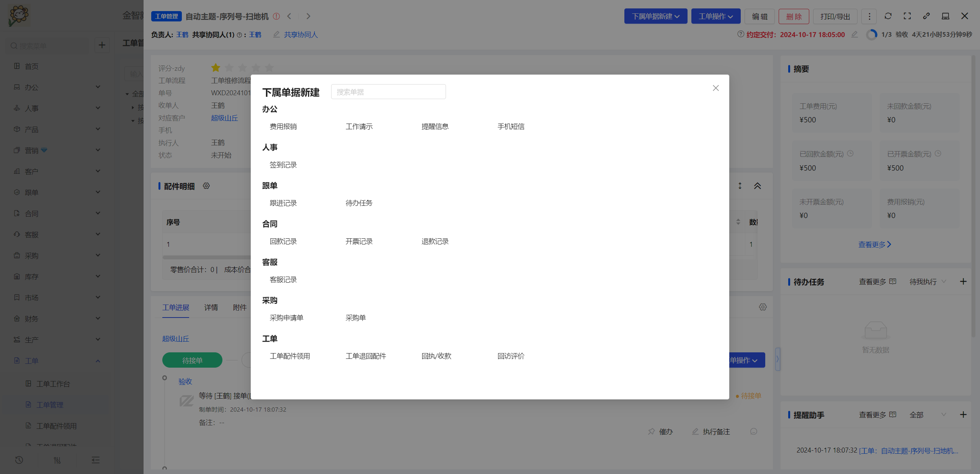Screen dimensions: 980x474
Task: Click next record arrow in header
Action: (x=308, y=16)
